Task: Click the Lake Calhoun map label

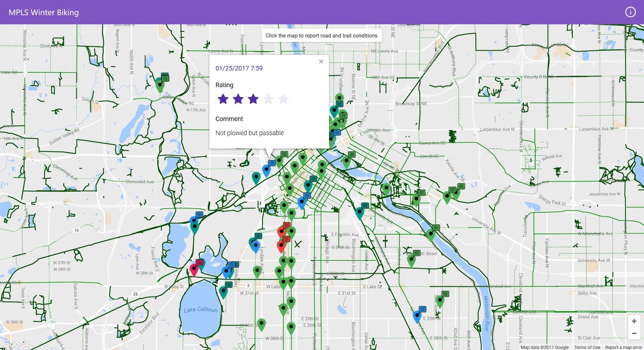Action: pyautogui.click(x=200, y=309)
